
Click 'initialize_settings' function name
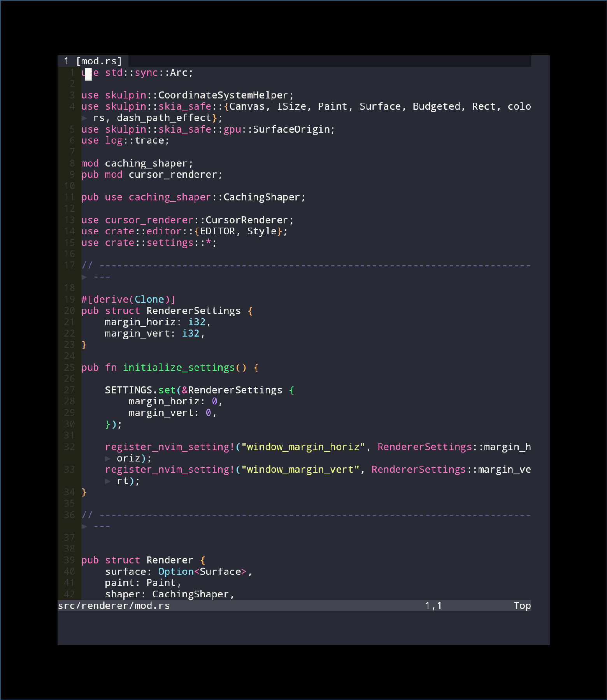179,368
